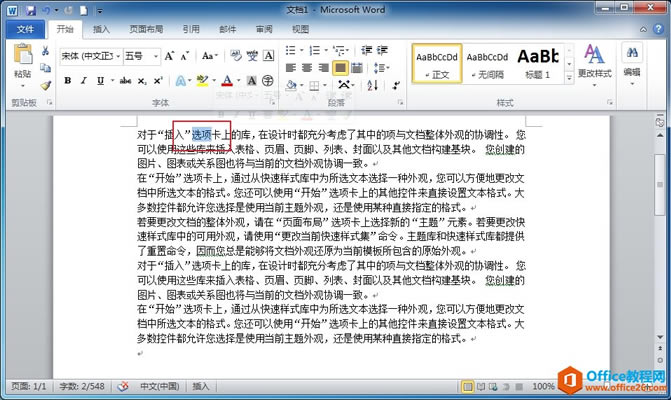Image resolution: width=671 pixels, height=400 pixels.
Task: Click the New Document icon in Quick Access Toolbar
Action: coord(84,10)
